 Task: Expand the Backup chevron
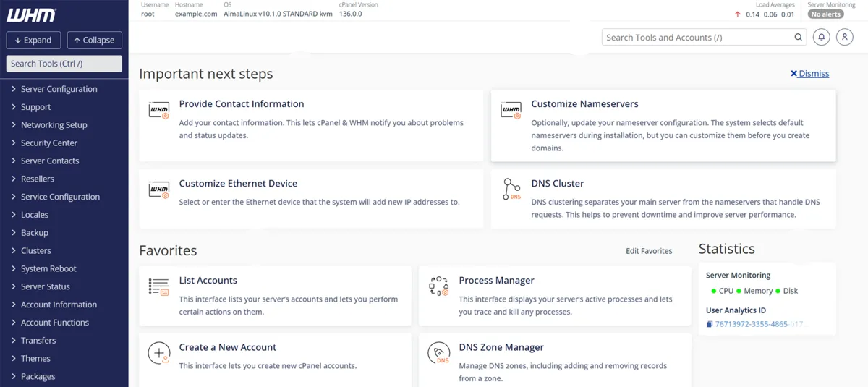(x=13, y=233)
